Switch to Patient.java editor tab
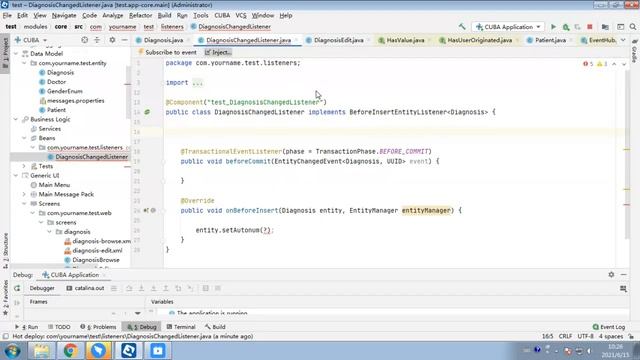 pos(550,40)
